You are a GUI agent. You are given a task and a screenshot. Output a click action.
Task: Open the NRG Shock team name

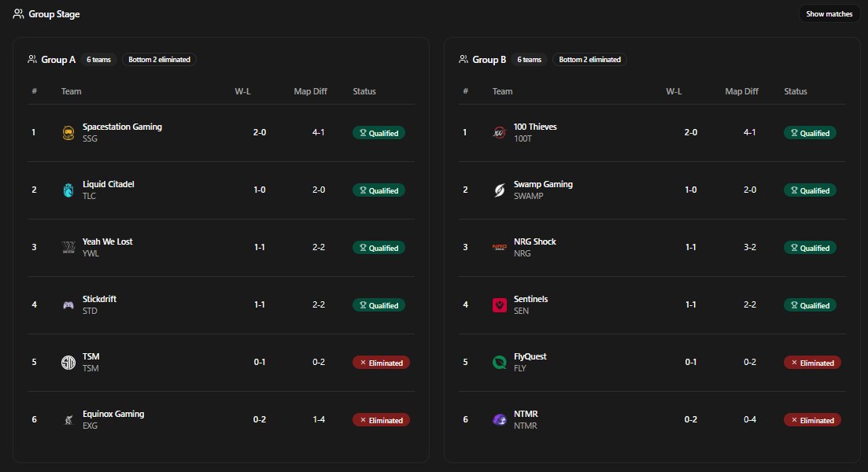point(535,242)
